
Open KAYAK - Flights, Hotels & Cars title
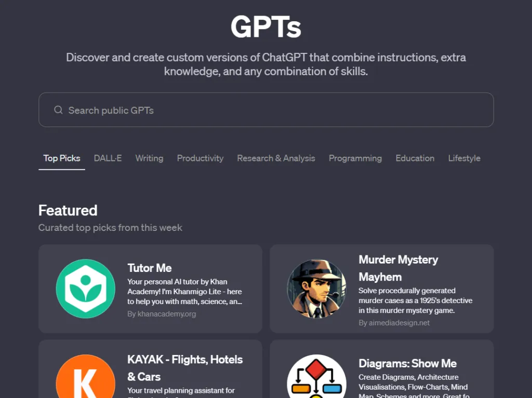(x=185, y=368)
